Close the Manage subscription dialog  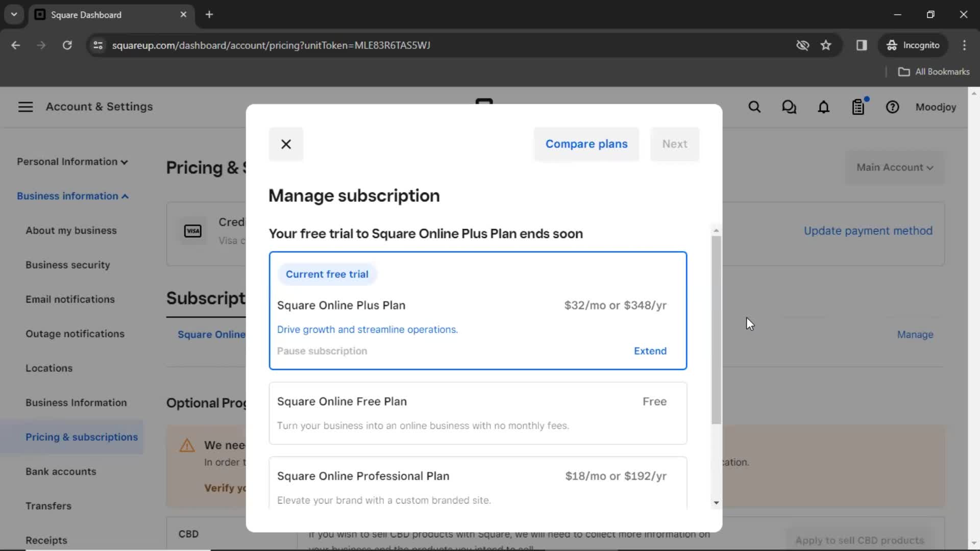coord(286,144)
